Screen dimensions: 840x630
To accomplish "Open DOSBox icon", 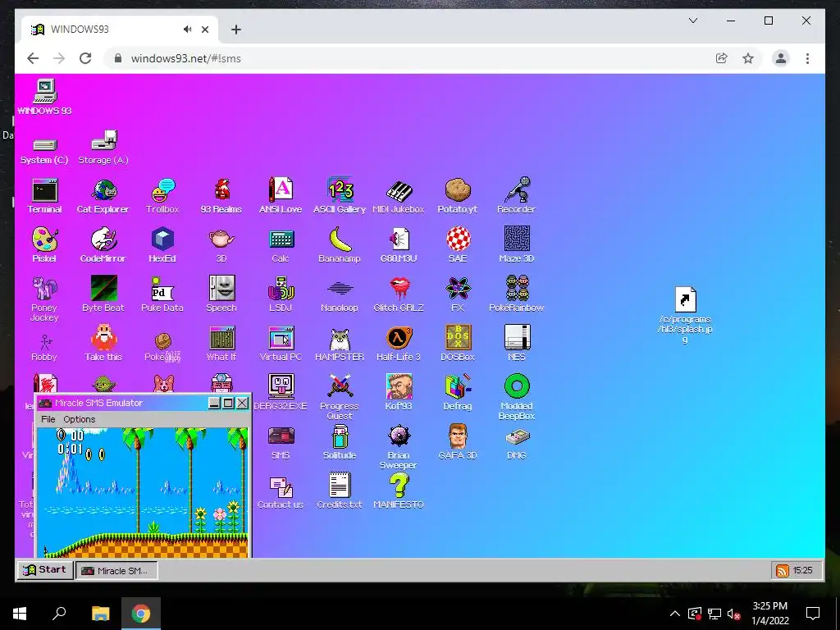I will 458,344.
